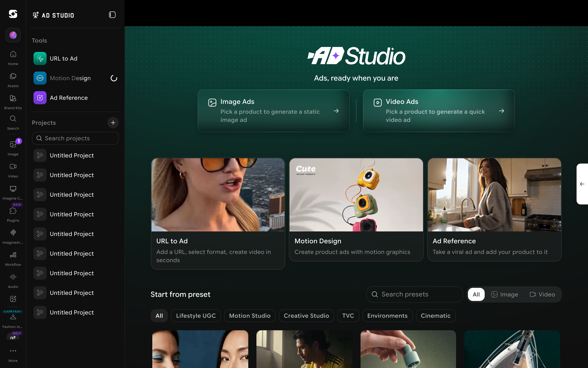Select URL to Ad tool in sidebar
Screen dimensions: 588x368
[75, 58]
